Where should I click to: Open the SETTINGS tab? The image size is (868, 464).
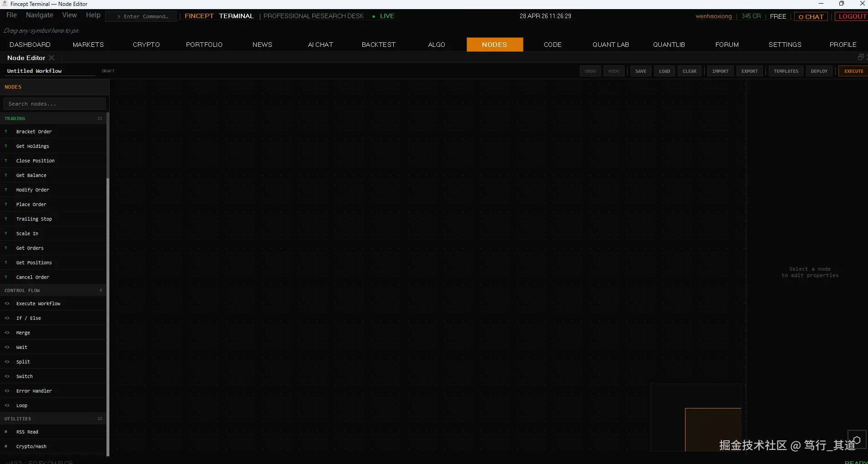click(785, 45)
